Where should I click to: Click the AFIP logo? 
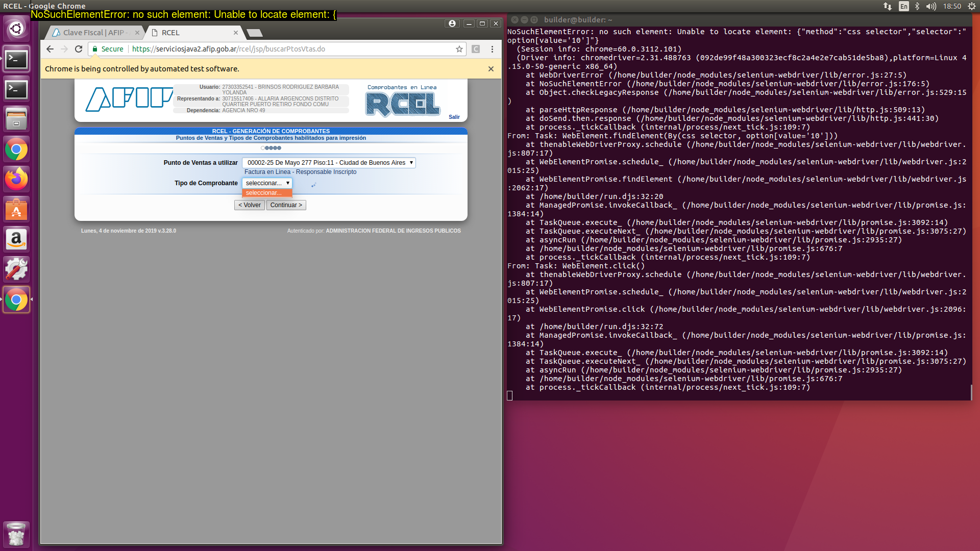(129, 98)
